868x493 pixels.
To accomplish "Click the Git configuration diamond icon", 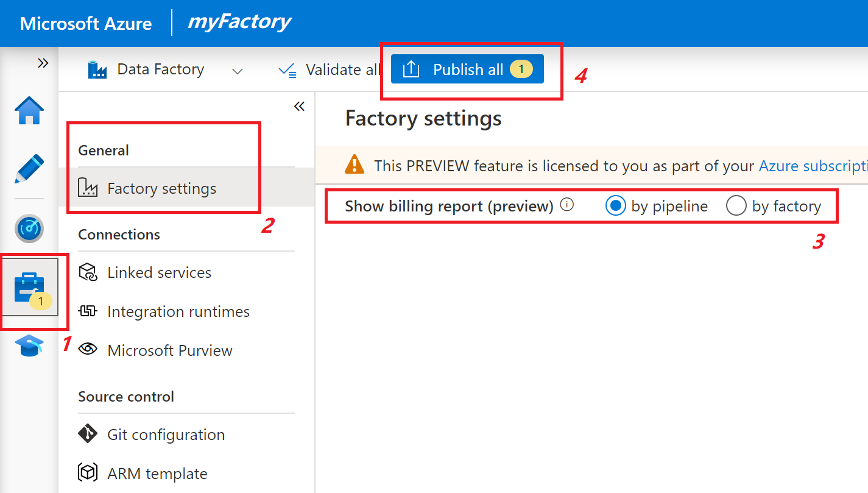I will click(x=88, y=434).
